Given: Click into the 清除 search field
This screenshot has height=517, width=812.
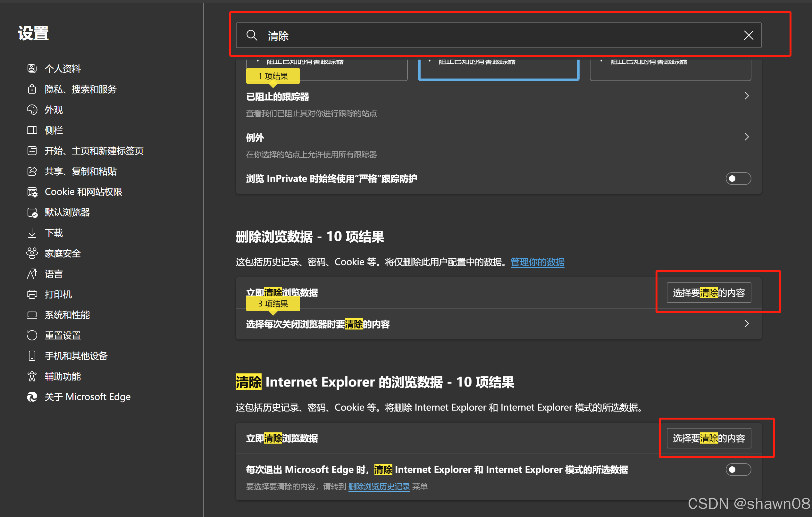Looking at the screenshot, I should pos(498,35).
